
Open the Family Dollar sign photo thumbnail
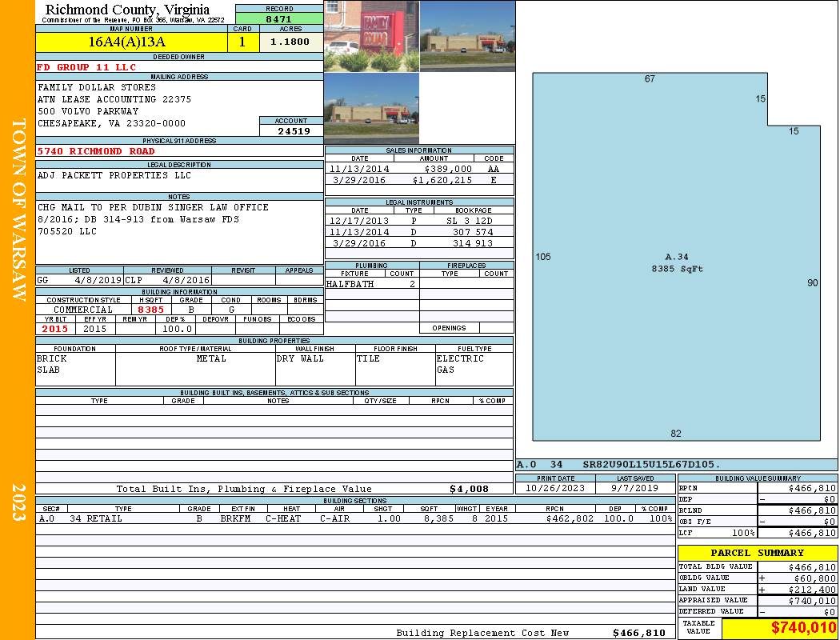(371, 36)
